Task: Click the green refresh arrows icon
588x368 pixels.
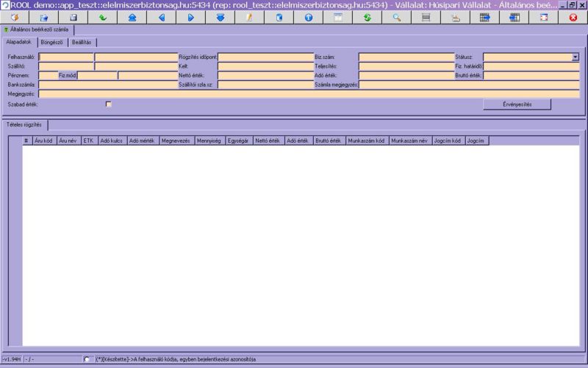Action: [367, 17]
